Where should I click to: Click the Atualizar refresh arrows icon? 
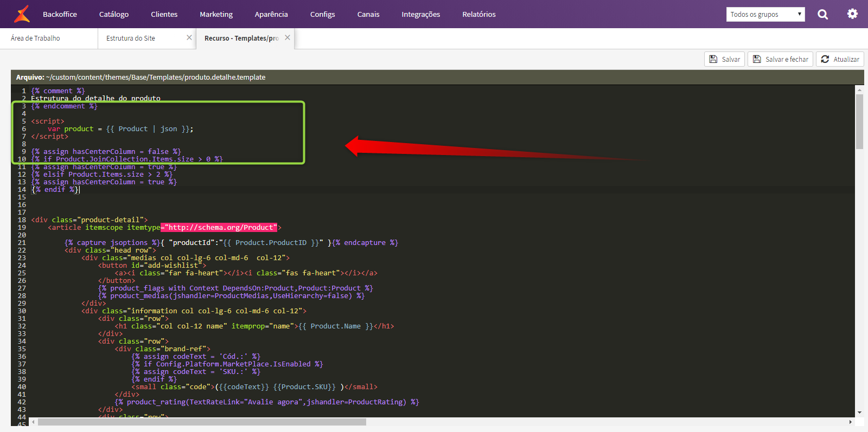pyautogui.click(x=825, y=59)
